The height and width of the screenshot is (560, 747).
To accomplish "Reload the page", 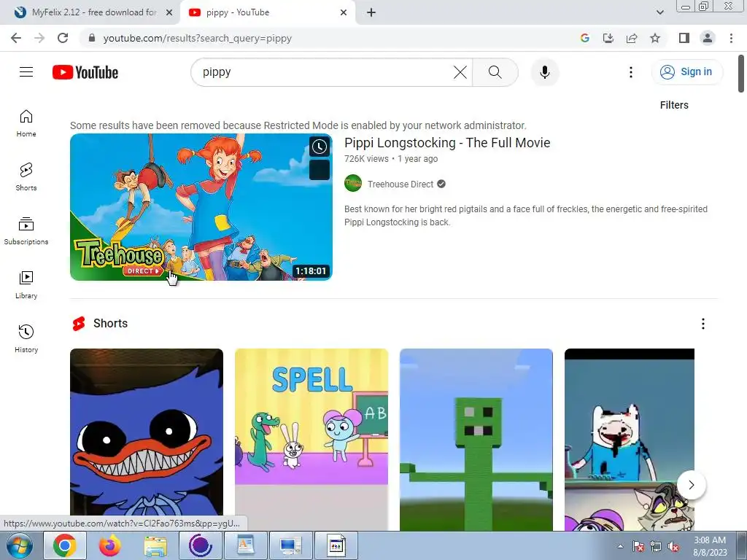I will point(63,38).
